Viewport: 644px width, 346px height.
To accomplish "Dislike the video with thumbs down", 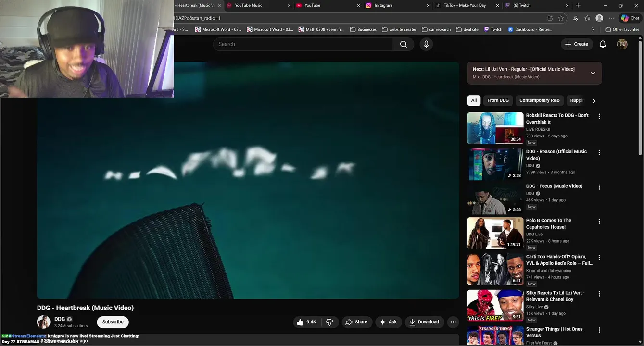I will (x=330, y=322).
